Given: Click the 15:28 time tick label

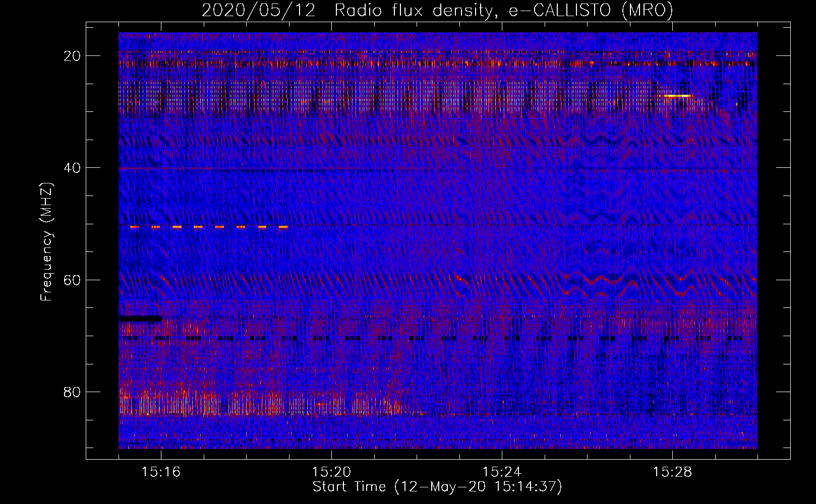Looking at the screenshot, I should [672, 472].
